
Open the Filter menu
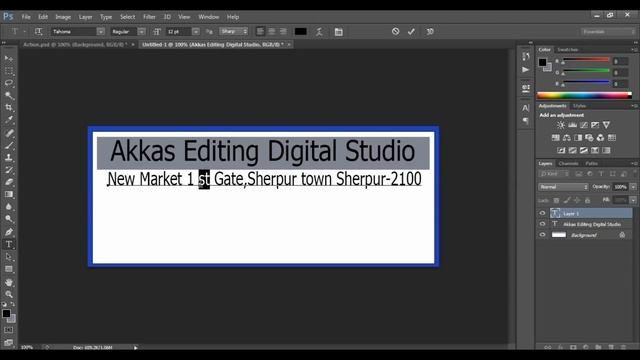click(149, 17)
